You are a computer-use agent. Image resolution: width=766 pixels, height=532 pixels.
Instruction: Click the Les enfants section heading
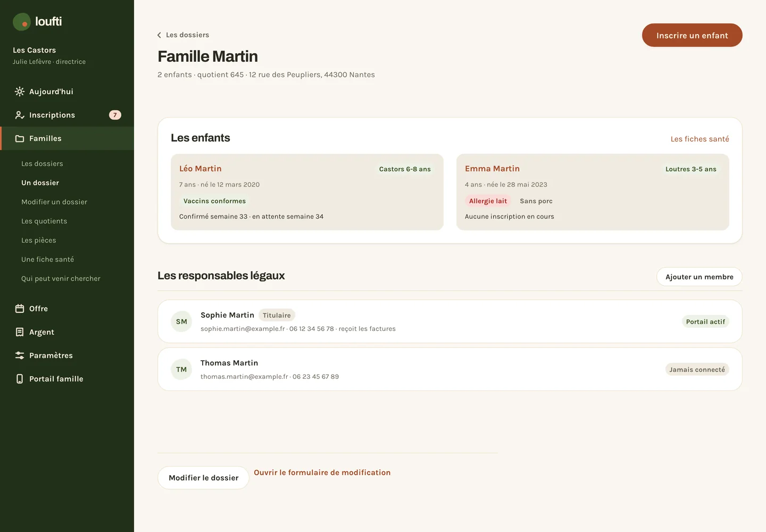(x=200, y=138)
